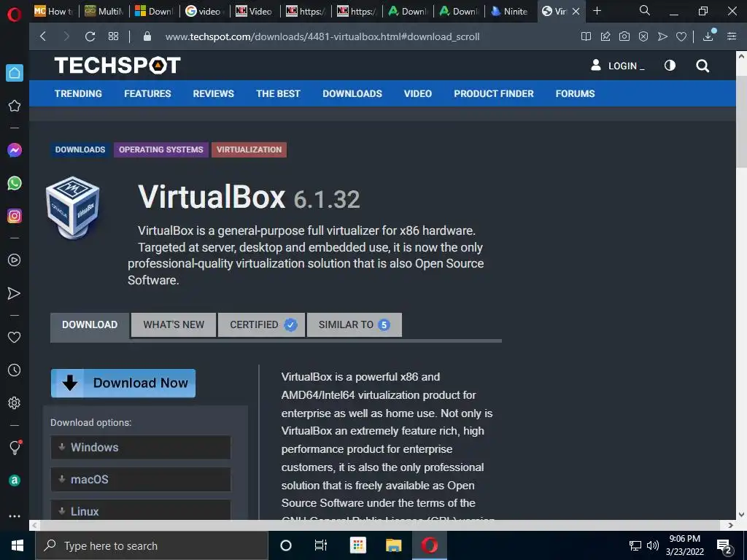This screenshot has width=747, height=560.
Task: Click the ad blocker shield icon
Action: pos(643,36)
